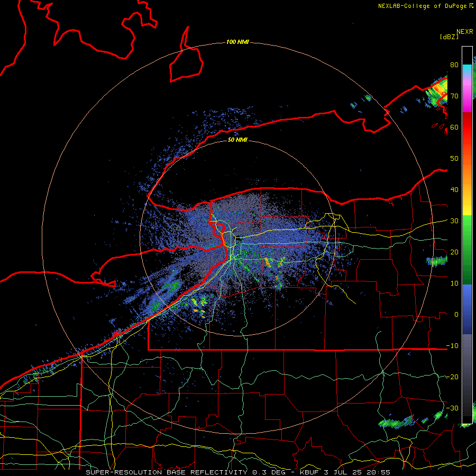Image resolution: width=476 pixels, height=476 pixels.
Task: Click the 70 value on the dBZ scale
Action: pyautogui.click(x=454, y=96)
